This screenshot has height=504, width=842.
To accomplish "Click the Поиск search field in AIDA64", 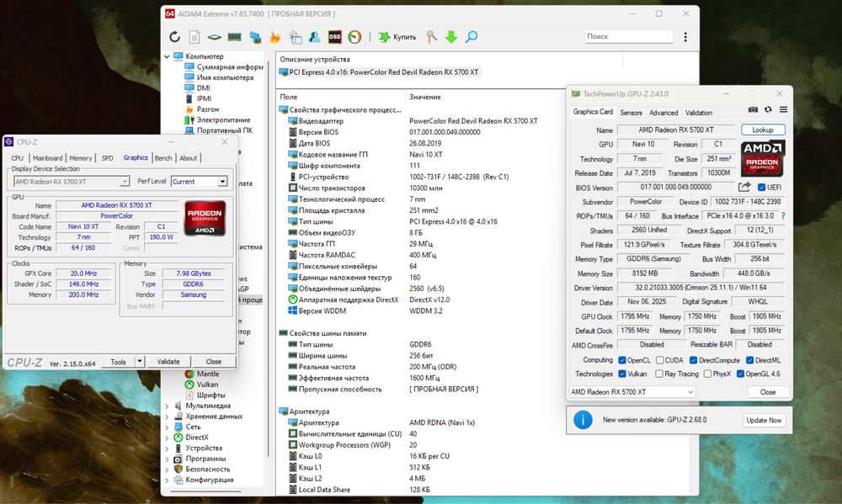I will tap(628, 37).
